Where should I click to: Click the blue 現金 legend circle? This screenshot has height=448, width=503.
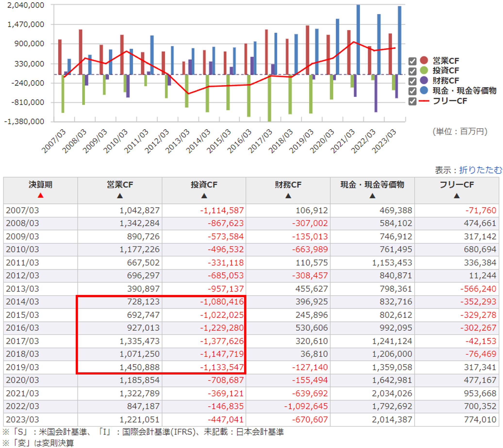[x=424, y=90]
